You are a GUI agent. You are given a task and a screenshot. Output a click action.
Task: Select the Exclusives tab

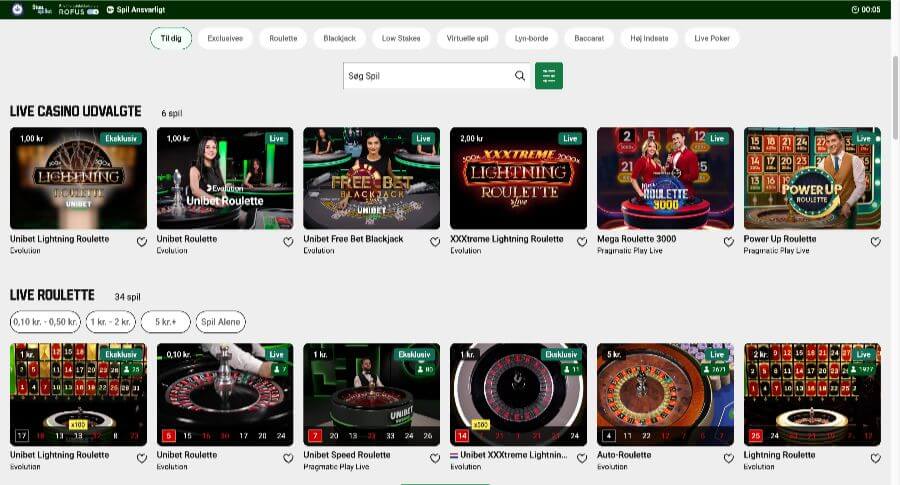point(225,38)
